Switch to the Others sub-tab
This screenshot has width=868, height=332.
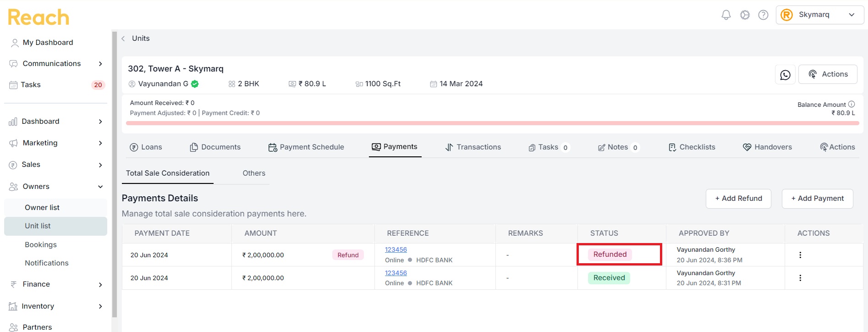click(x=254, y=173)
